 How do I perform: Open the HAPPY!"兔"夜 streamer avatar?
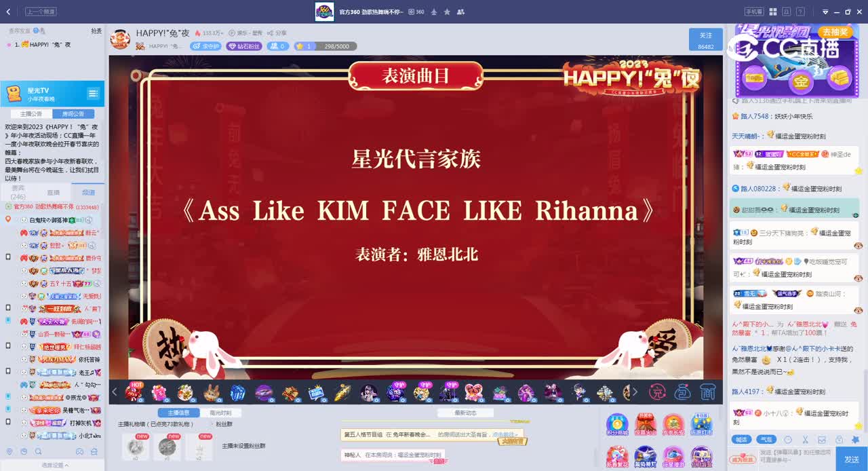[120, 39]
